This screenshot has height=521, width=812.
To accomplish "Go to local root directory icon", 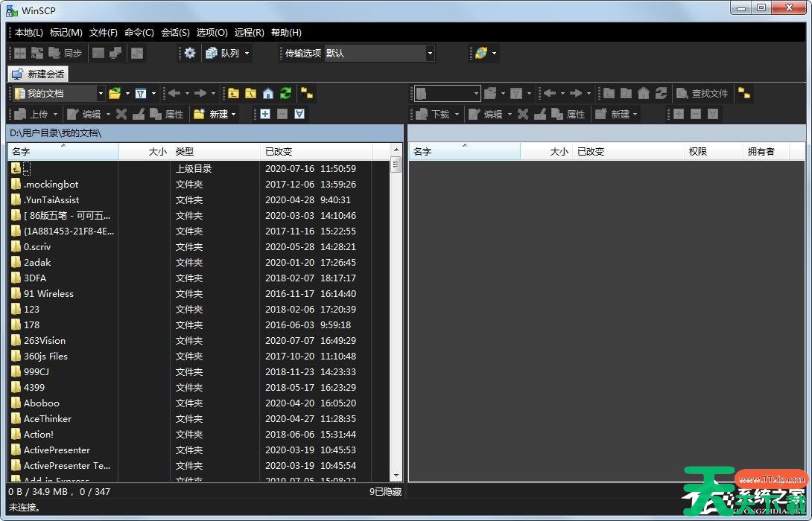I will point(251,93).
